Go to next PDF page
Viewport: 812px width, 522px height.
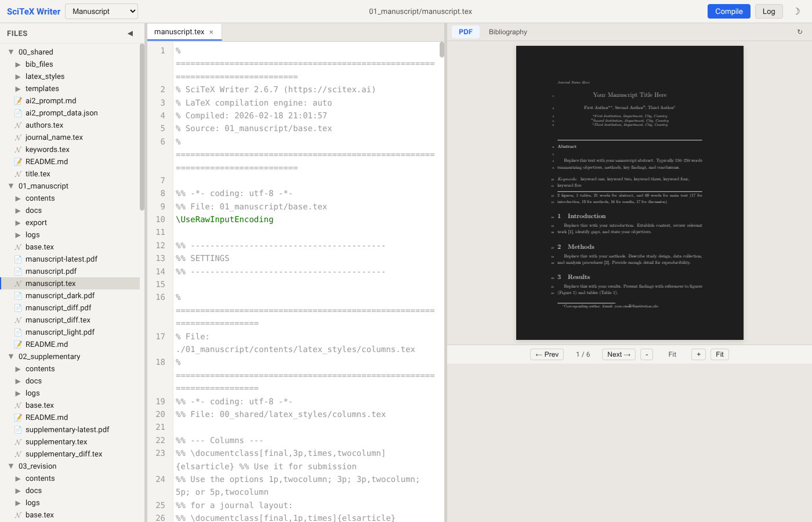(x=619, y=354)
